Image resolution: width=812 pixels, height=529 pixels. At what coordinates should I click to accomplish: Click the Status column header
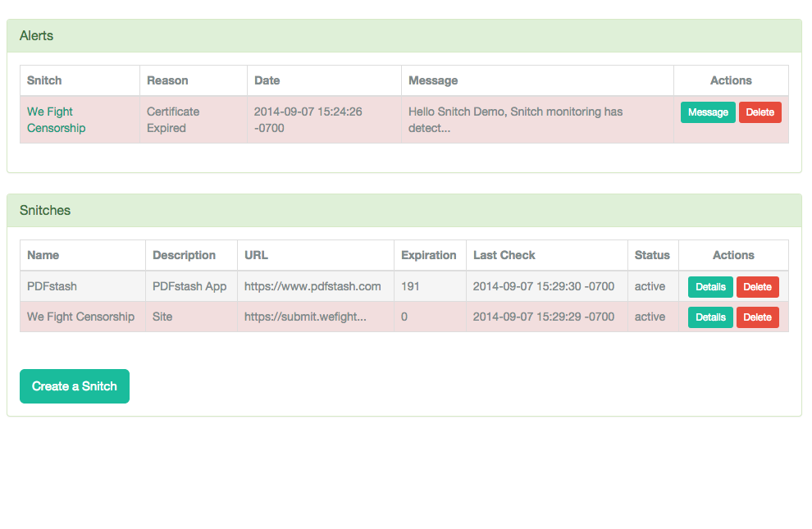pyautogui.click(x=652, y=255)
